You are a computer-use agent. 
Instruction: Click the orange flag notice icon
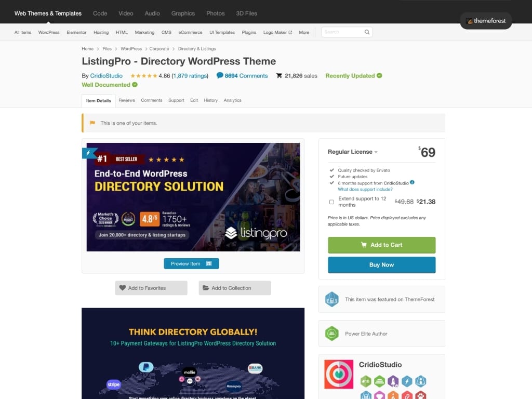92,123
